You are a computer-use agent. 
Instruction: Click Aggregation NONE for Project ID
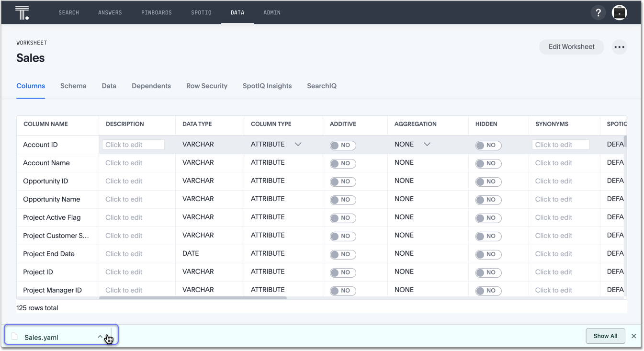(x=404, y=272)
